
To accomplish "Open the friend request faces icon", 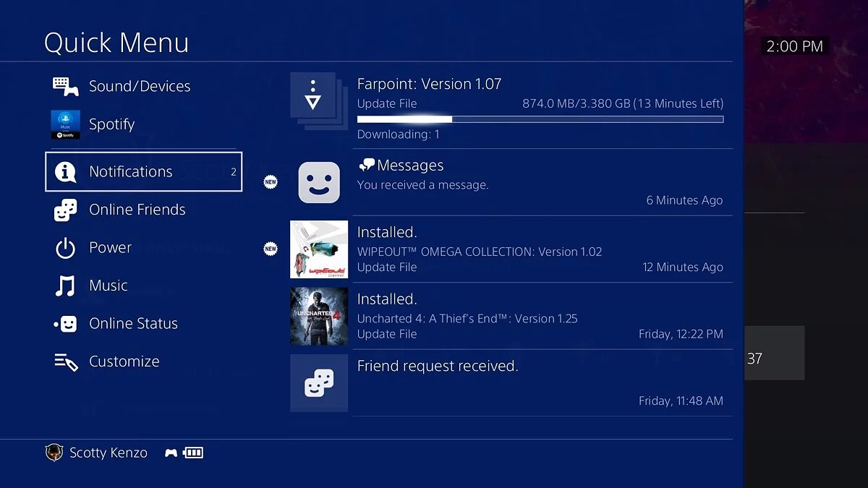I will click(x=319, y=383).
